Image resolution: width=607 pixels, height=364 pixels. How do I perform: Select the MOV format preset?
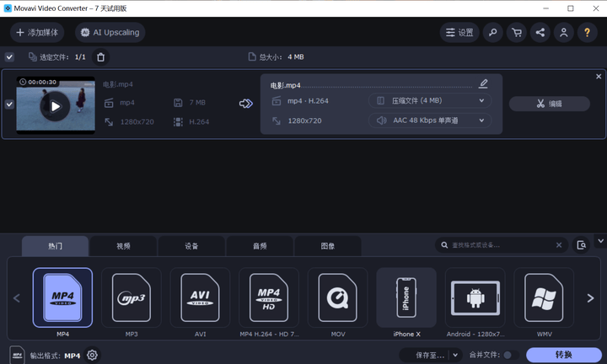(337, 297)
